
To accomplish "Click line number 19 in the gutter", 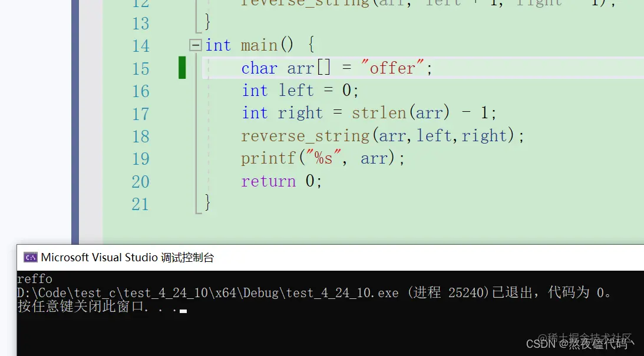I will point(141,159).
